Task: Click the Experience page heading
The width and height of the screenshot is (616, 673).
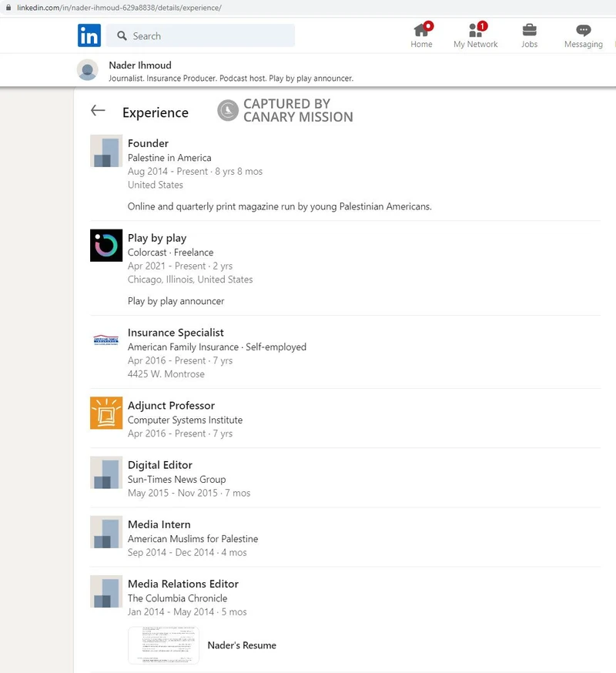Action: [x=156, y=112]
